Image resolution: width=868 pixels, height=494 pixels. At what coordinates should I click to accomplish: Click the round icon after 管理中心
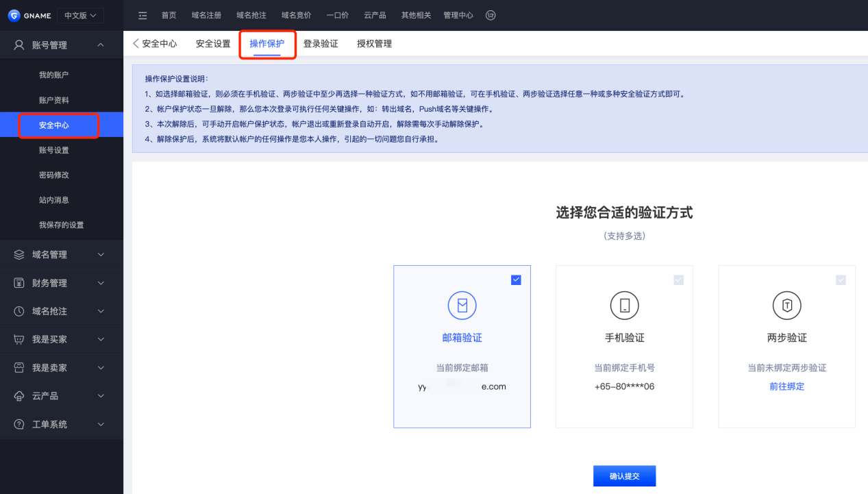(490, 15)
